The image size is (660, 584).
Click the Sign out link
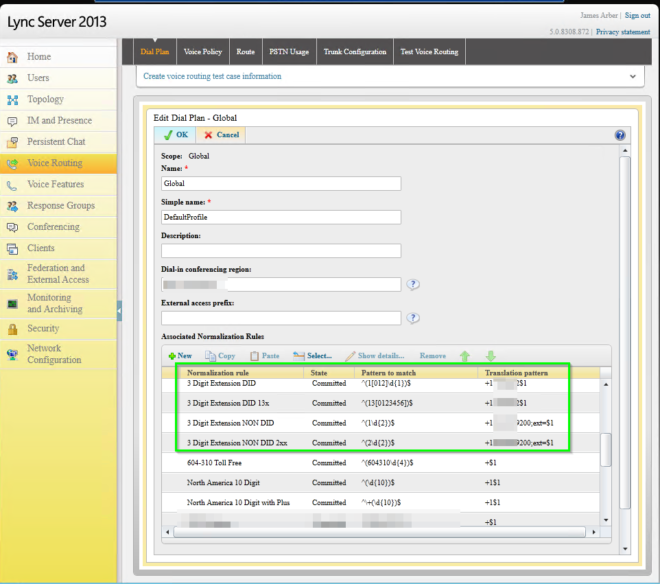tap(637, 16)
